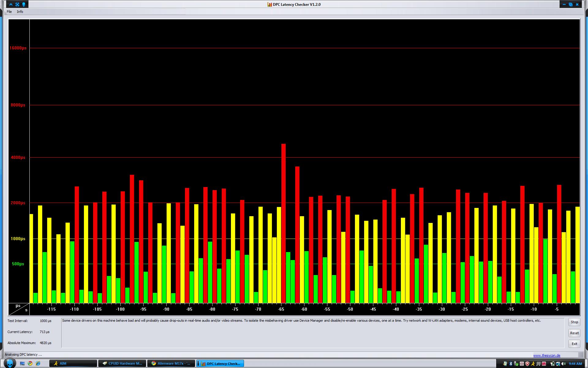This screenshot has height=368, width=588.
Task: Switch to the Alienware M17x Chrome window
Action: [x=171, y=363]
